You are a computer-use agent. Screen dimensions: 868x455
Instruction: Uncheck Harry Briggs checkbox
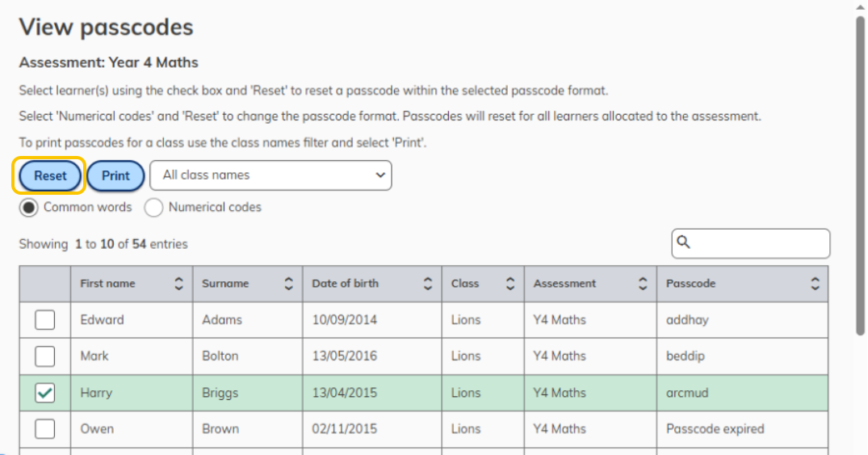coord(45,393)
